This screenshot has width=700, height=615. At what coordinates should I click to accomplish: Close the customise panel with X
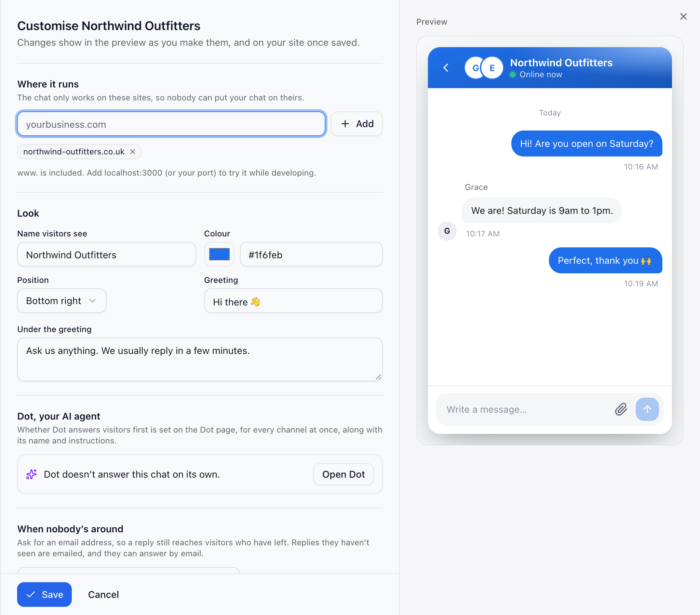coord(683,16)
